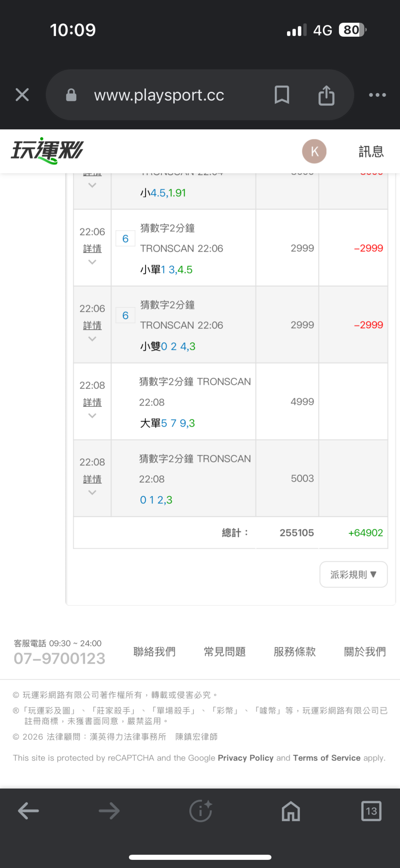Screen dimensions: 400x868
Task: Tap the 玩運彩 logo
Action: click(x=47, y=151)
